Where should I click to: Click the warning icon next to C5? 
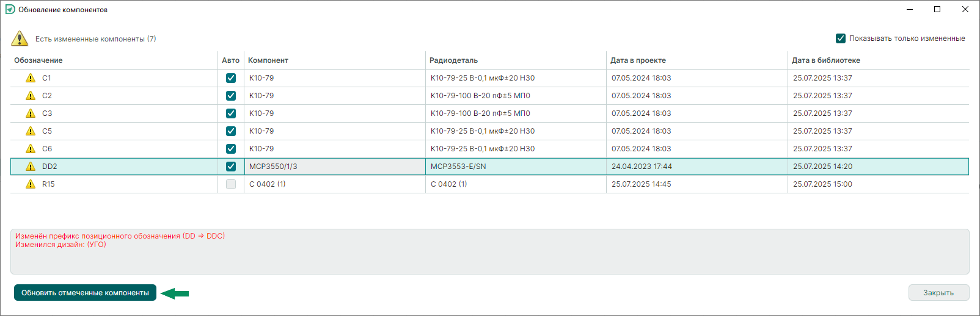[x=31, y=131]
